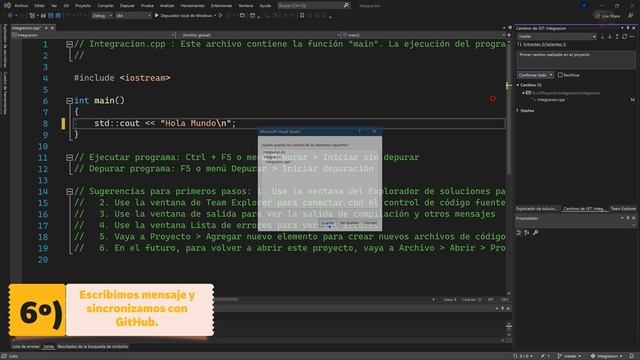Open Resultados de la búsqueda de símbolos tab
This screenshot has width=640, height=360.
point(93,347)
